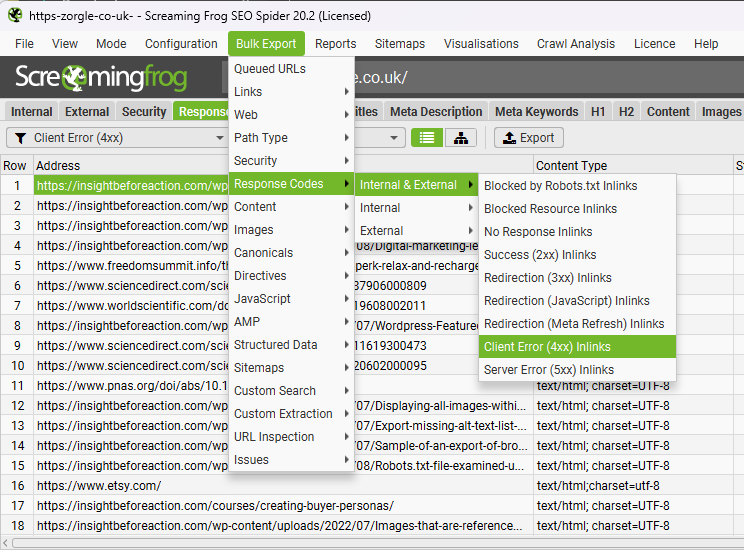The image size is (744, 558).
Task: Expand the Canonicals submenu
Action: (x=291, y=252)
